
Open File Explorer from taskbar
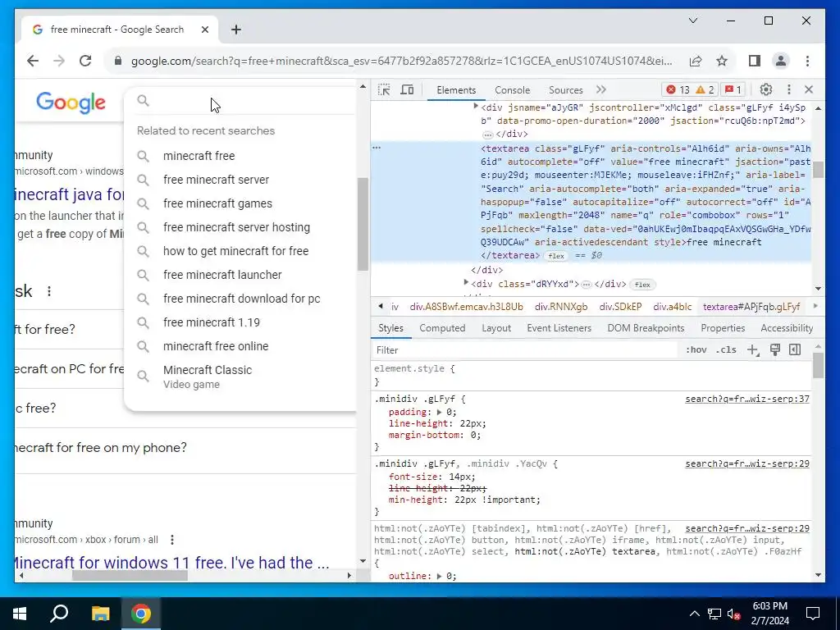100,614
